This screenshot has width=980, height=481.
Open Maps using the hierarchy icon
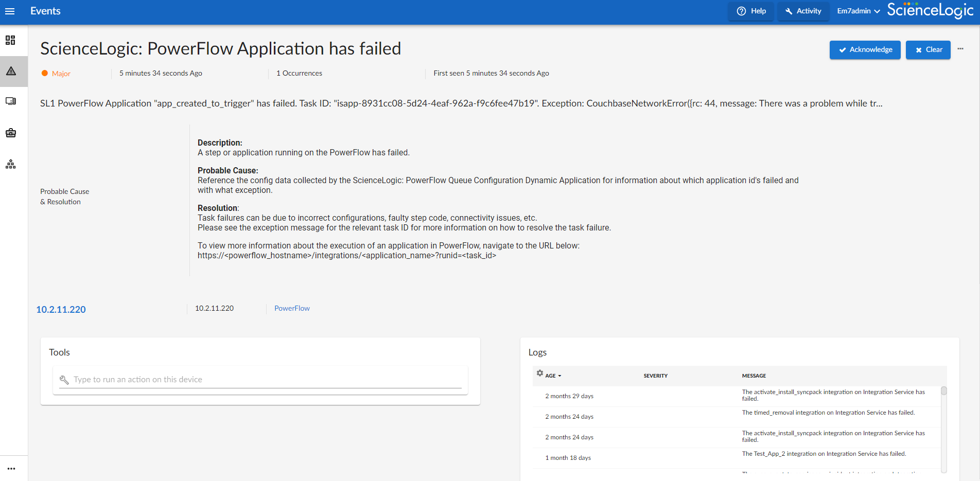coord(10,164)
